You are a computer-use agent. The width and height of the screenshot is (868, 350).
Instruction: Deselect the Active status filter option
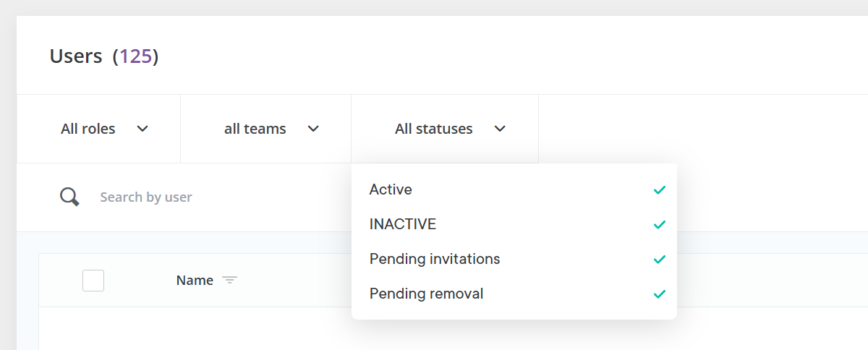pos(391,189)
